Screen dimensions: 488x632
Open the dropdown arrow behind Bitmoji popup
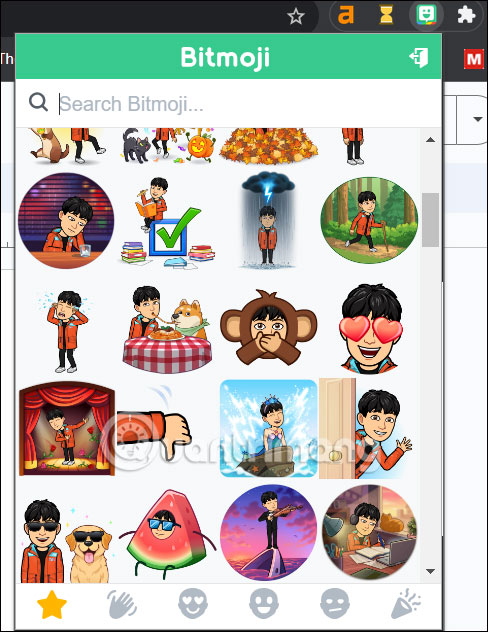(478, 119)
